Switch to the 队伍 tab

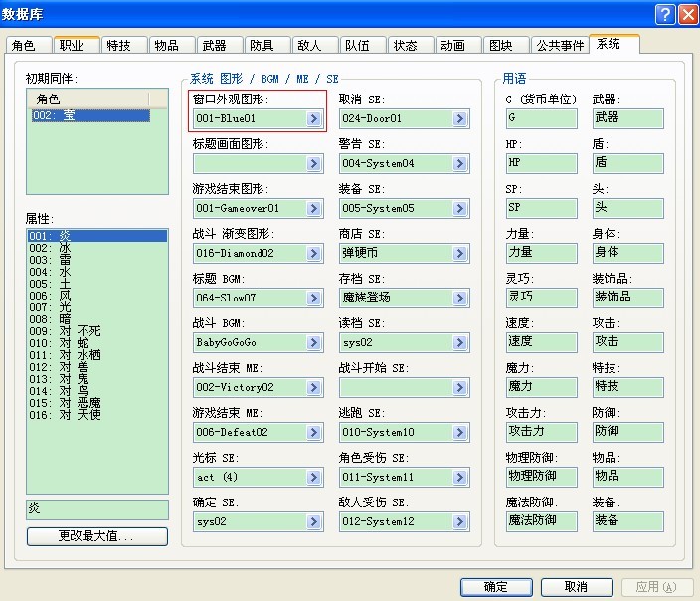(363, 45)
